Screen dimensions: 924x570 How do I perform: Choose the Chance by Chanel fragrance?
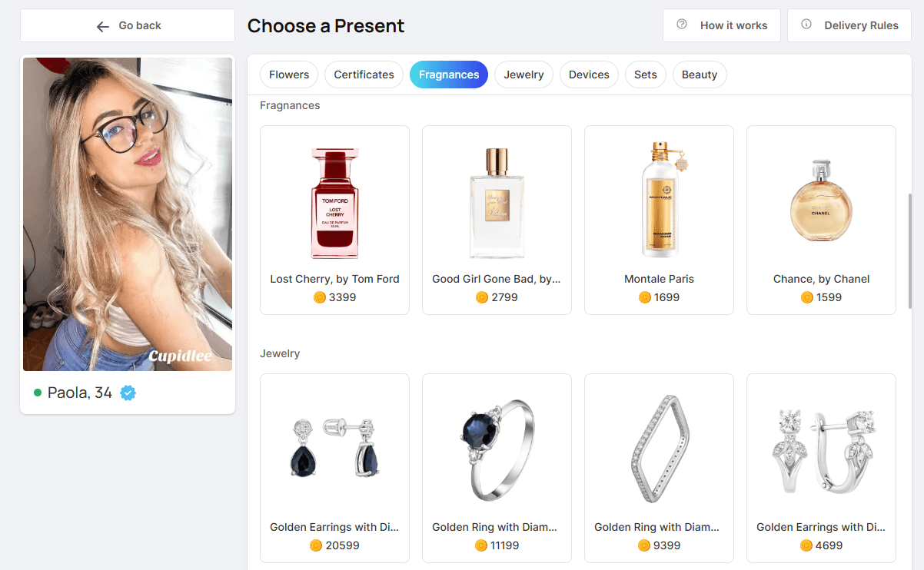821,219
